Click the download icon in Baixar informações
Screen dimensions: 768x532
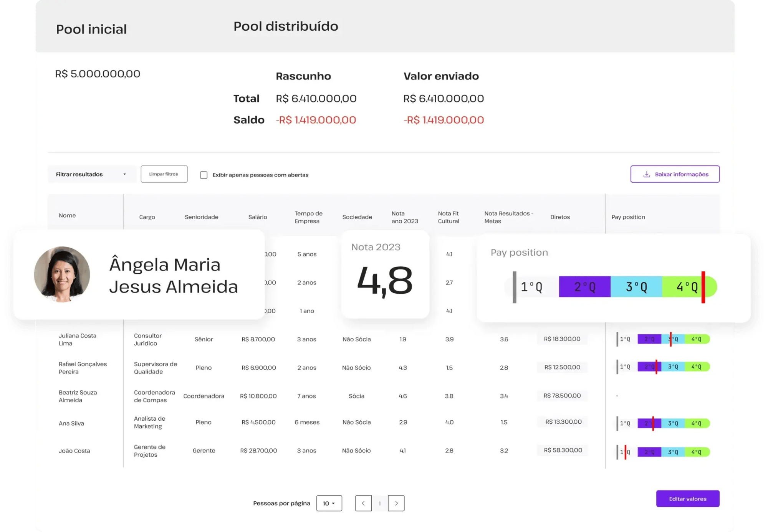(x=647, y=174)
